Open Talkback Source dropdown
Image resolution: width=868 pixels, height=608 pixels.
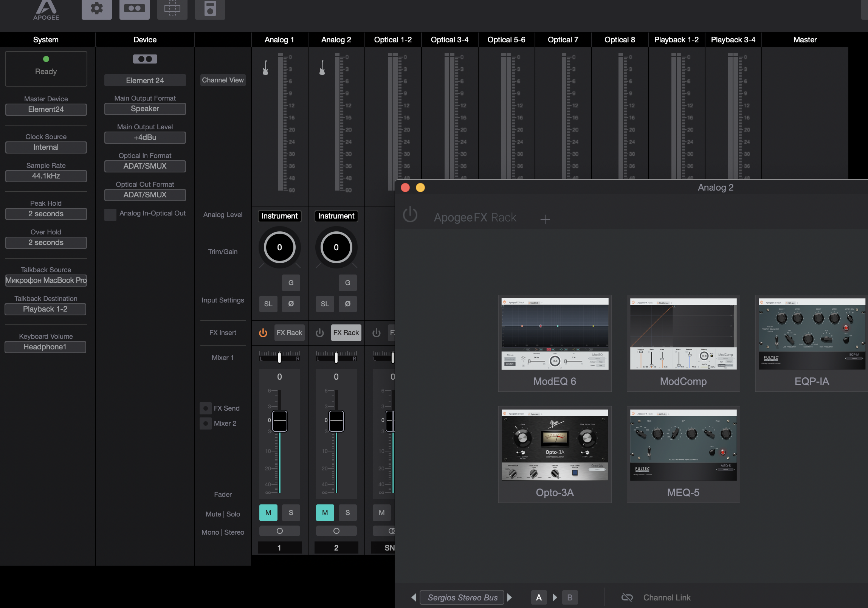tap(46, 281)
